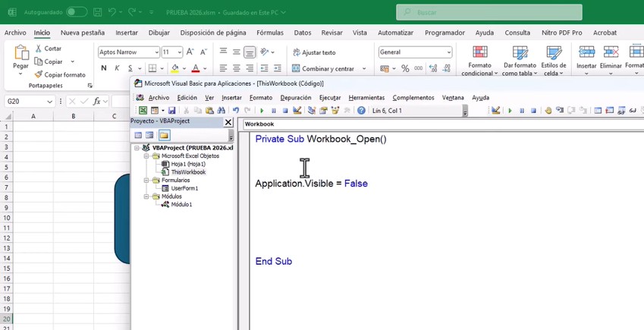Click the Run Sub play button in VBA toolbar
Screen dimensions: 644x330
point(262,111)
